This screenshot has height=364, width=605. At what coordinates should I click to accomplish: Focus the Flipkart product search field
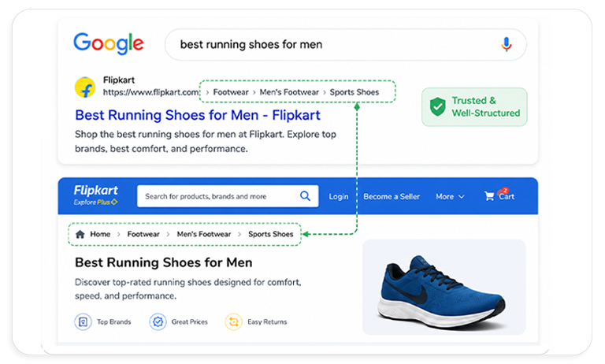[228, 196]
